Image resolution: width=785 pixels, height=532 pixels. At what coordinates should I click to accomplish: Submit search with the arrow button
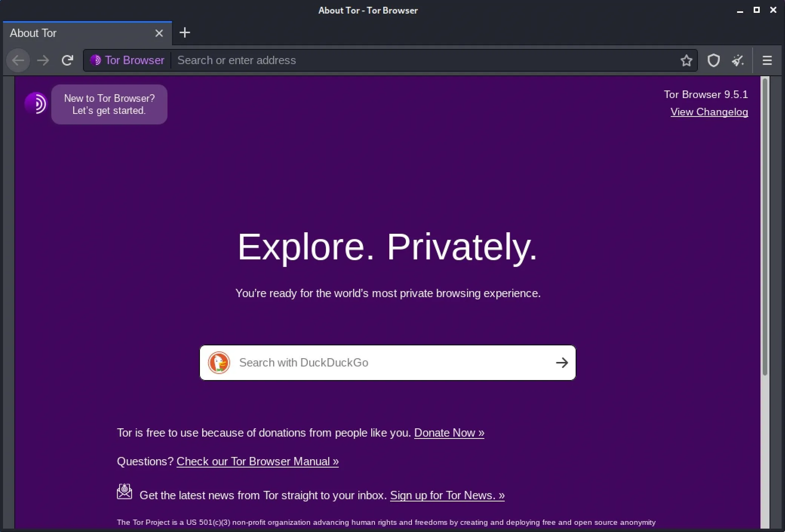click(x=562, y=363)
